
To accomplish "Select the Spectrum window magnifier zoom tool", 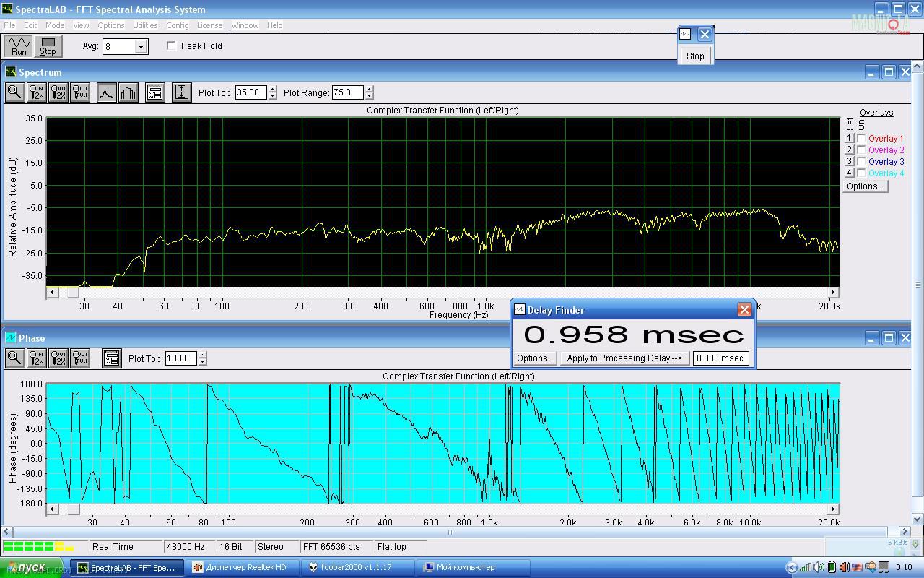I will click(14, 92).
